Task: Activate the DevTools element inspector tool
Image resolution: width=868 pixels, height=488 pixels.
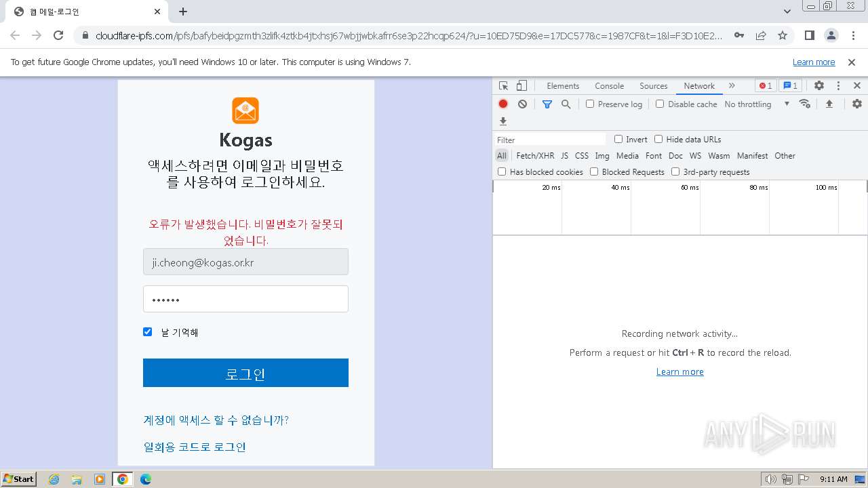Action: tap(503, 86)
